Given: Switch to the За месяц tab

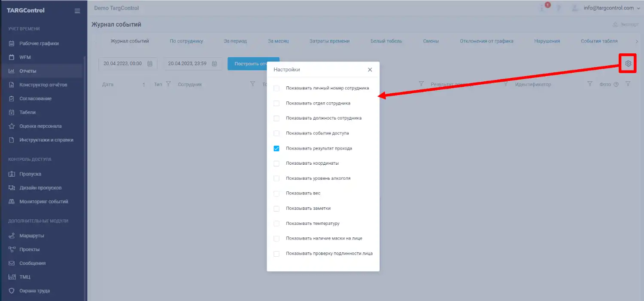Looking at the screenshot, I should click(x=278, y=41).
